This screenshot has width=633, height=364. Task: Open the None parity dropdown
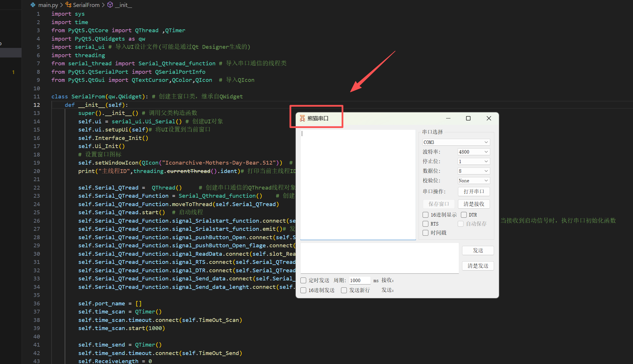(x=474, y=181)
